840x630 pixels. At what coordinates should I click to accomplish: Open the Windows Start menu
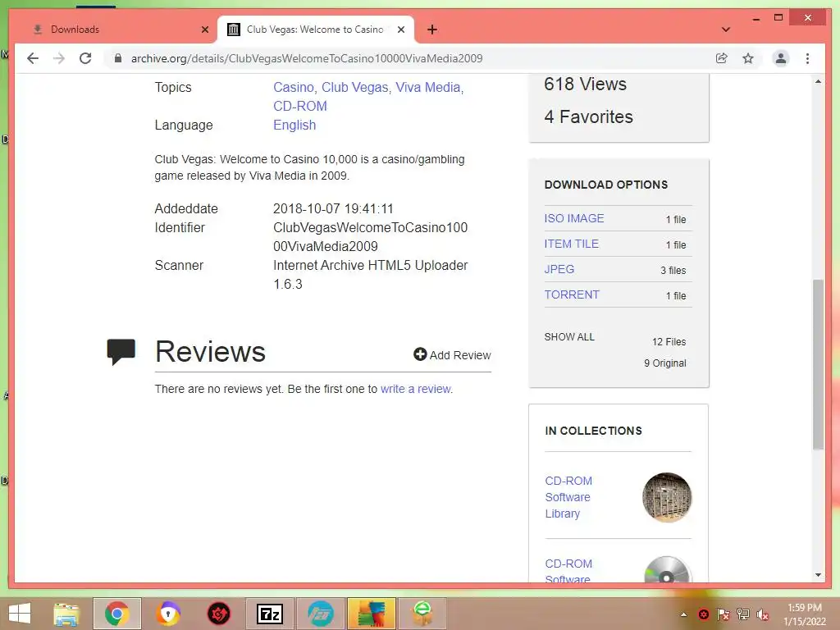coord(20,614)
